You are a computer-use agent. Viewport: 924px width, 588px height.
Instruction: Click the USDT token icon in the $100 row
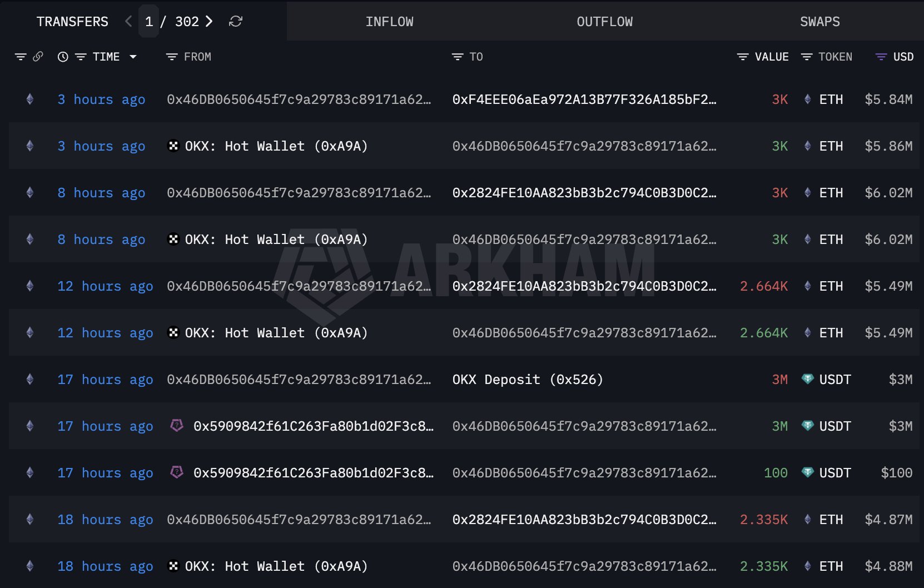(x=808, y=472)
